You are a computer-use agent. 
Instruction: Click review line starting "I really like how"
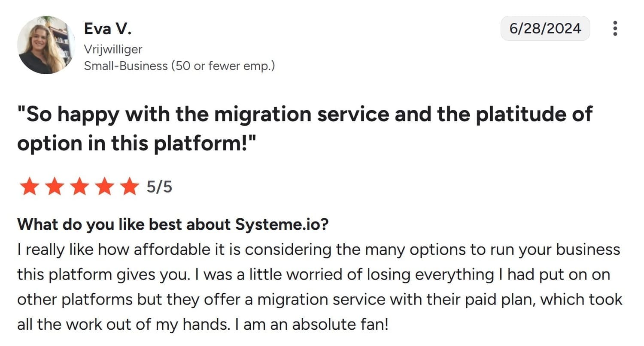(x=318, y=249)
